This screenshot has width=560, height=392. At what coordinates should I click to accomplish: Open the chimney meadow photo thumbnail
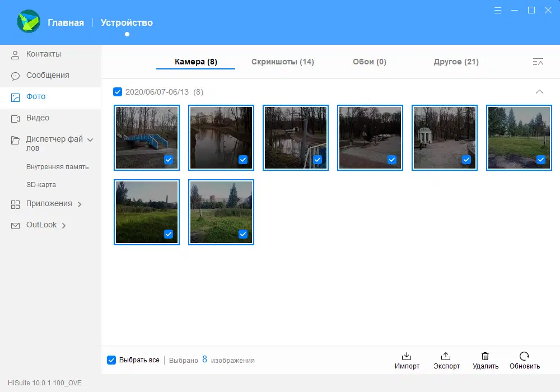coord(146,212)
